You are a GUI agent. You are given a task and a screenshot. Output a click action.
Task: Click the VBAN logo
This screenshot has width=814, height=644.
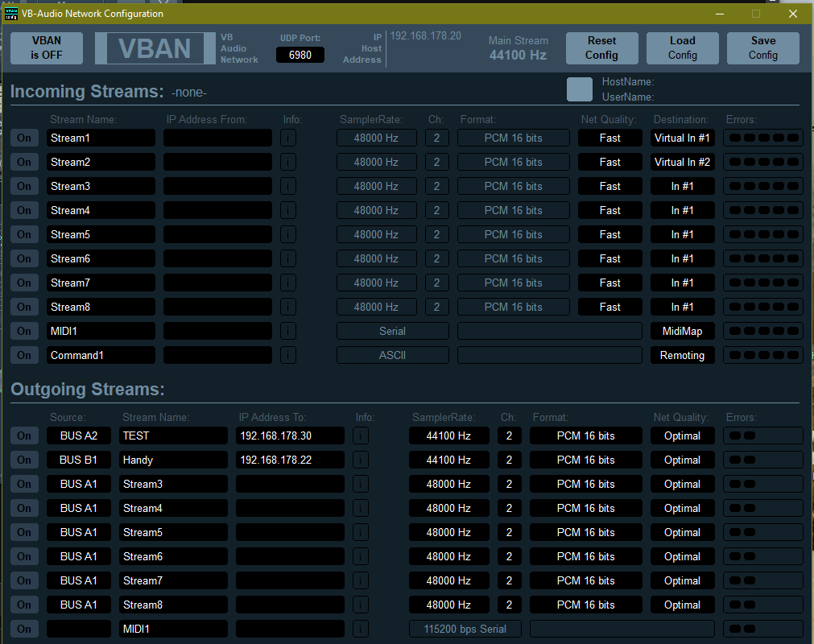coord(155,49)
